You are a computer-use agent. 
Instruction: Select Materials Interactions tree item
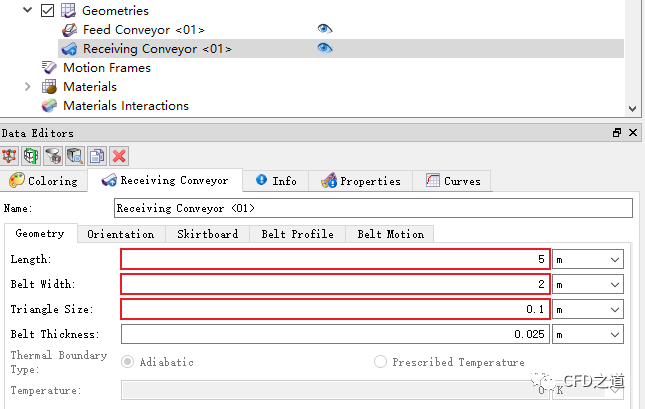click(125, 106)
